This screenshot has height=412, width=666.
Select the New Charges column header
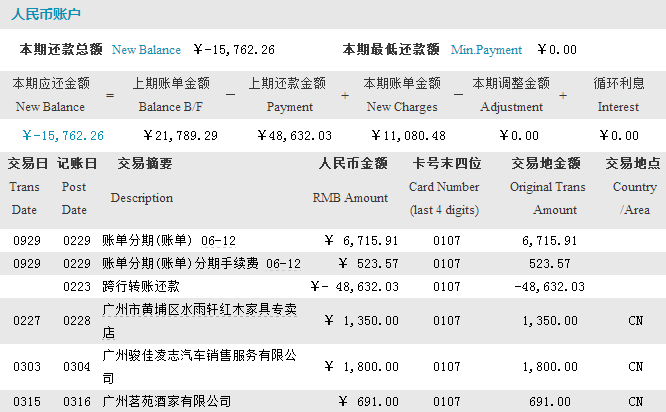tap(401, 95)
